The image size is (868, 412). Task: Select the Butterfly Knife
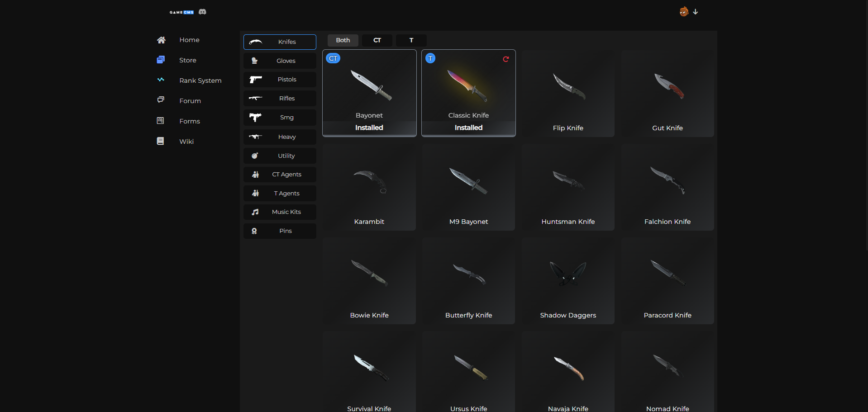click(468, 281)
